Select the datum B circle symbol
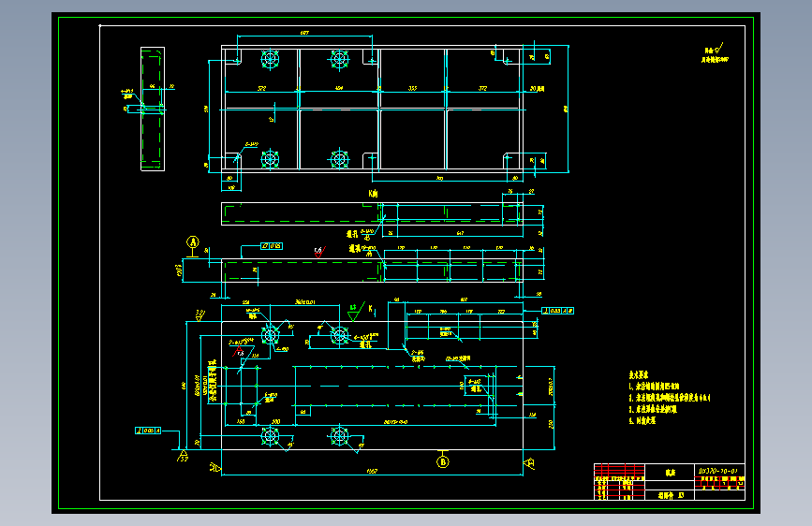This screenshot has height=526, width=812. pos(442,461)
